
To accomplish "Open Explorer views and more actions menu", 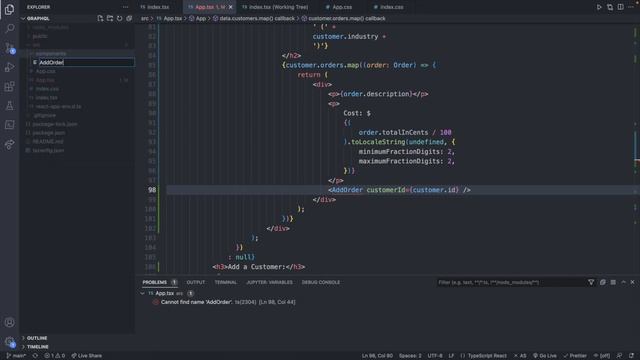I will (x=125, y=7).
